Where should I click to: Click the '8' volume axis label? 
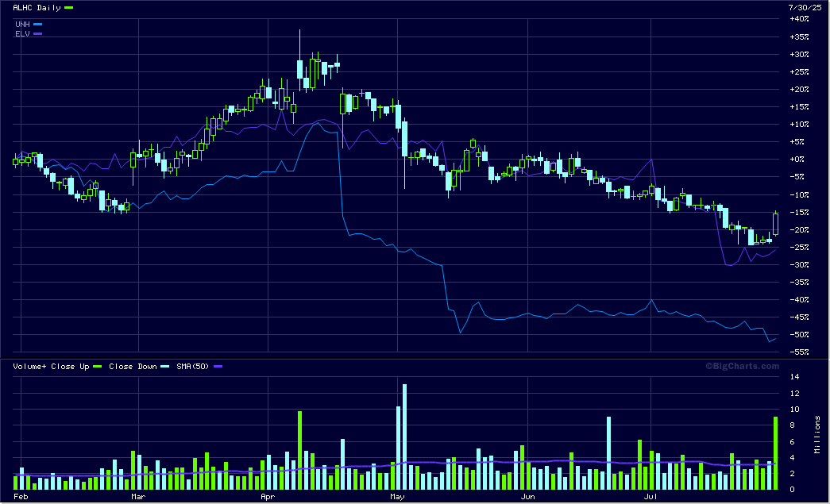792,425
